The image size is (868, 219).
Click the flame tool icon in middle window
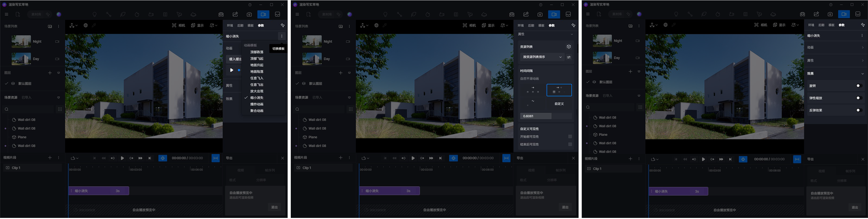click(x=428, y=14)
